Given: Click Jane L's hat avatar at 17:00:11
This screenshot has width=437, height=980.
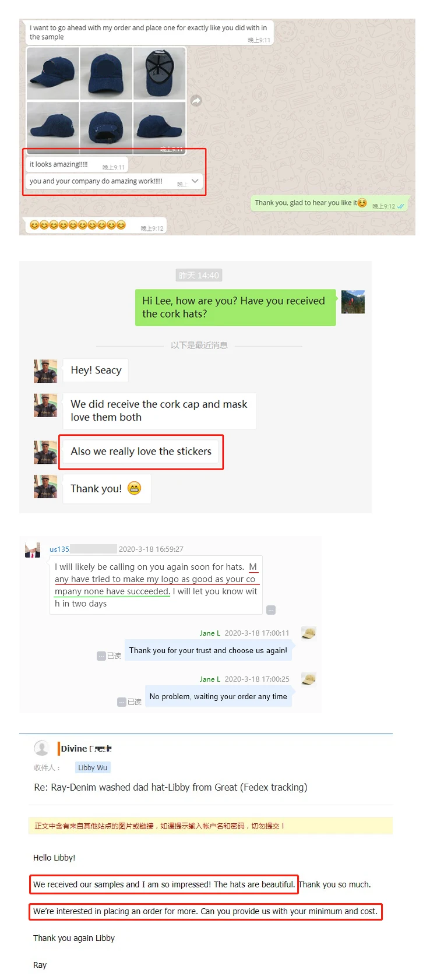Looking at the screenshot, I should (309, 633).
